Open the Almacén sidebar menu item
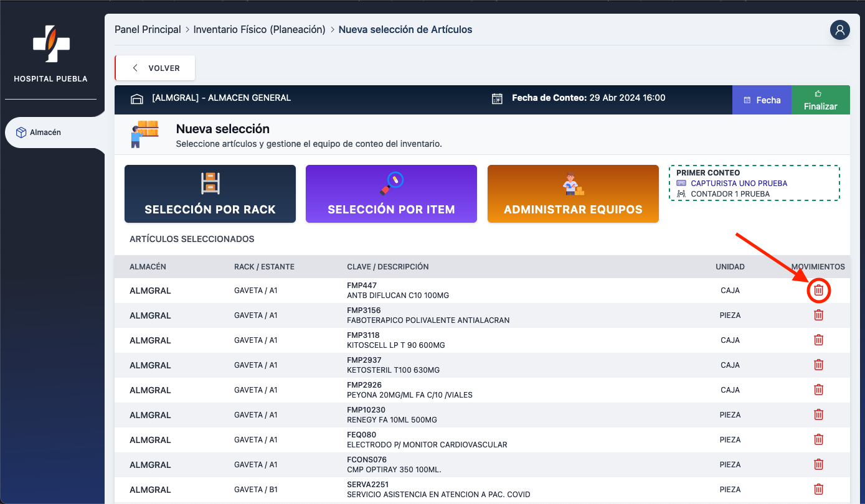 click(46, 133)
